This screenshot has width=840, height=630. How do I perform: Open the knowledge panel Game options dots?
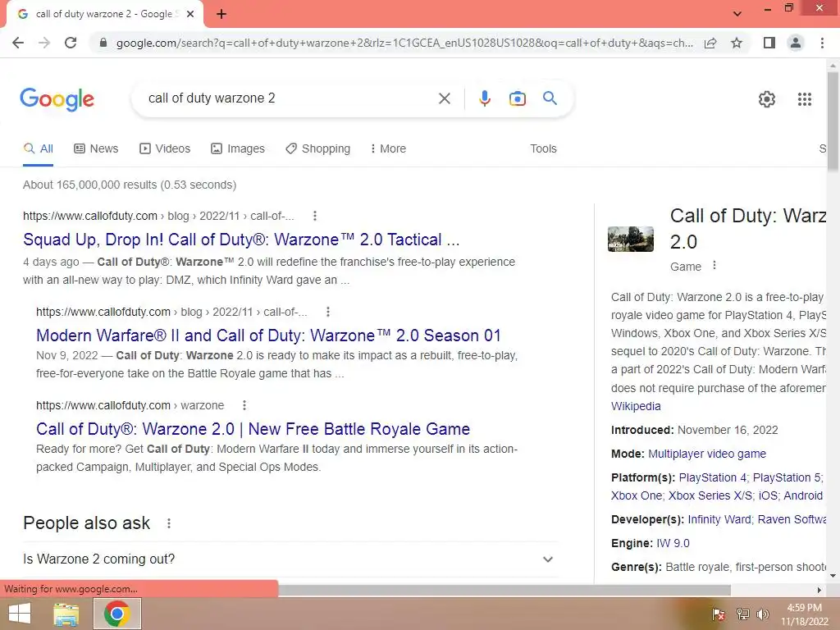714,266
